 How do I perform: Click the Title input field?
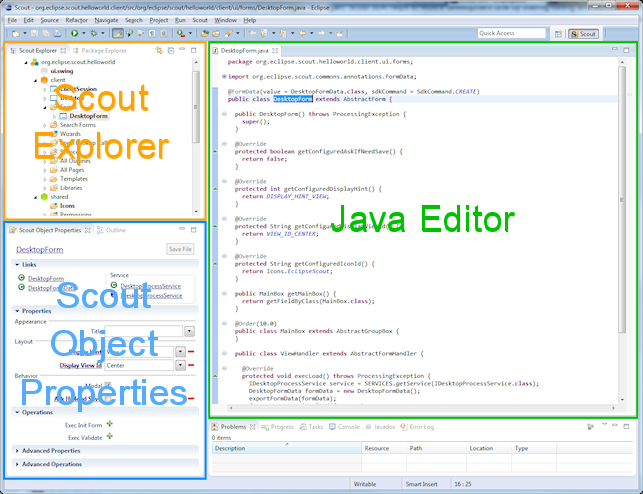click(144, 331)
